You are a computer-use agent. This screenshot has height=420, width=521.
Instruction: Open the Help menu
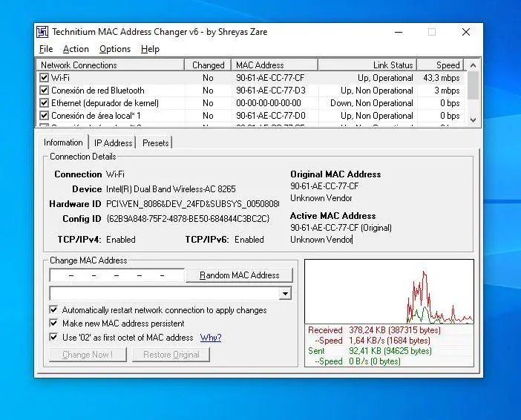(150, 49)
